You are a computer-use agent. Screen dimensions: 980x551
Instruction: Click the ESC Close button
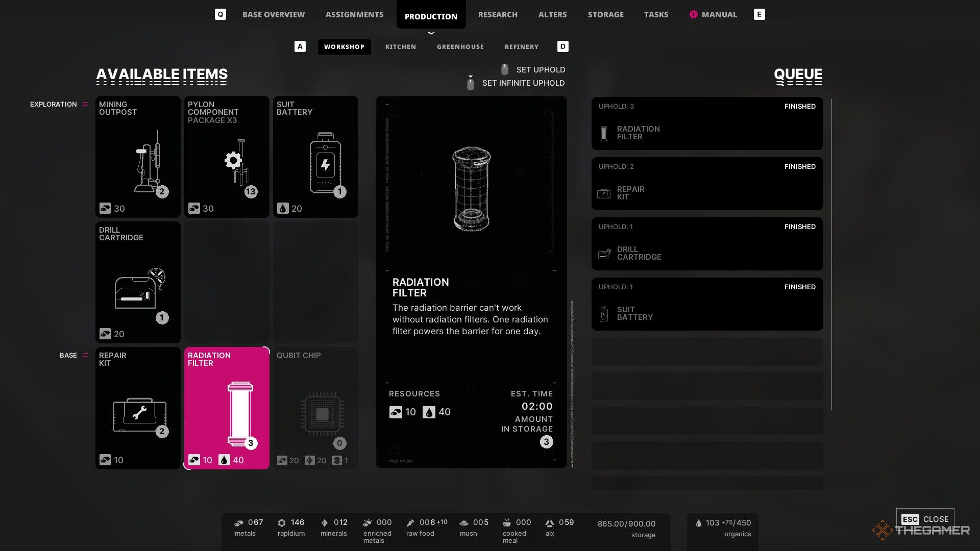pos(925,519)
